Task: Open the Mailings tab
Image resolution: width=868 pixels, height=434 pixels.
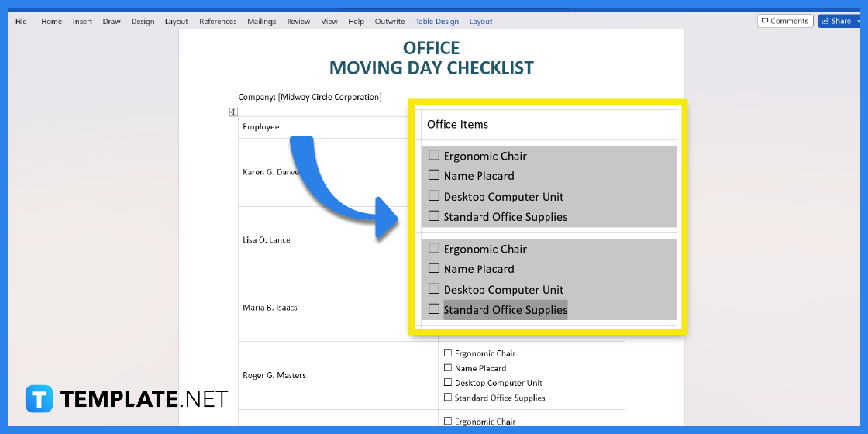Action: click(262, 22)
